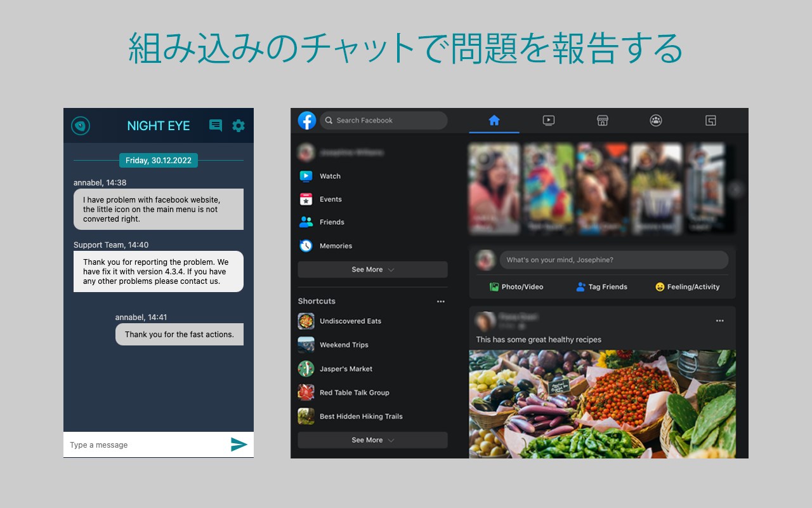The width and height of the screenshot is (812, 508).
Task: Open Events in the left sidebar
Action: 372,199
